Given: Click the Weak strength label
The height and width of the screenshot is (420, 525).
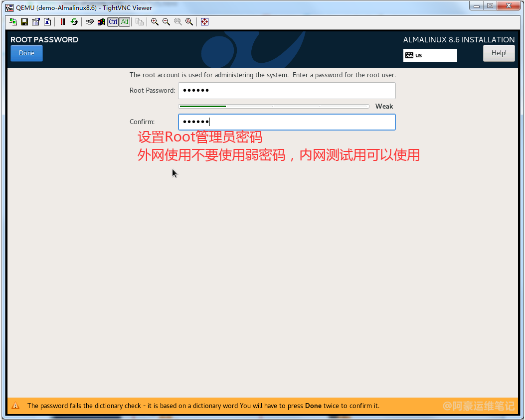Looking at the screenshot, I should coord(384,107).
